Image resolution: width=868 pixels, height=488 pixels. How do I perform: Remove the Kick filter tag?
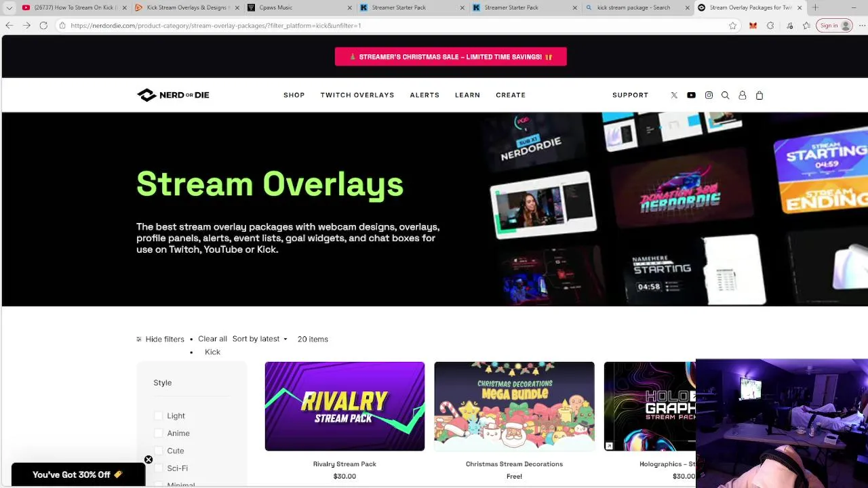pos(212,352)
